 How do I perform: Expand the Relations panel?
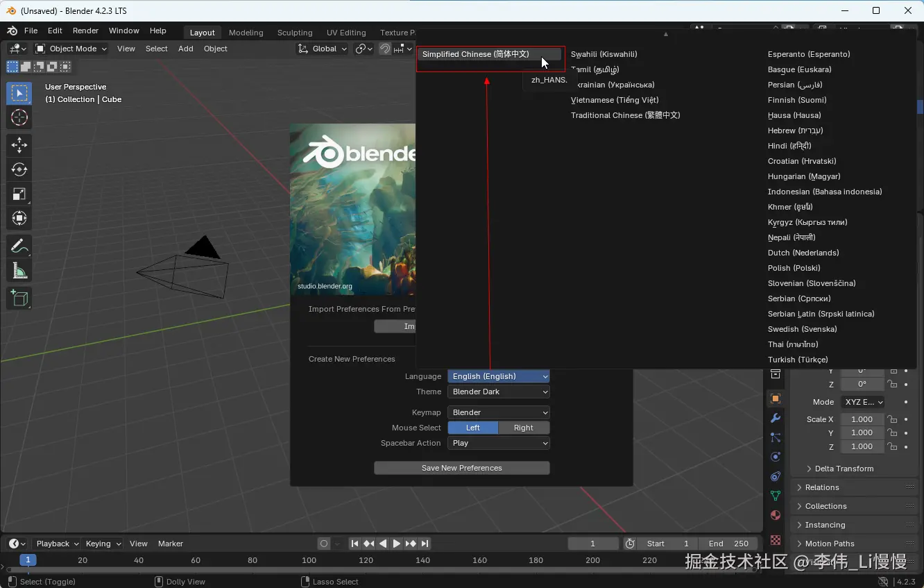coord(855,487)
